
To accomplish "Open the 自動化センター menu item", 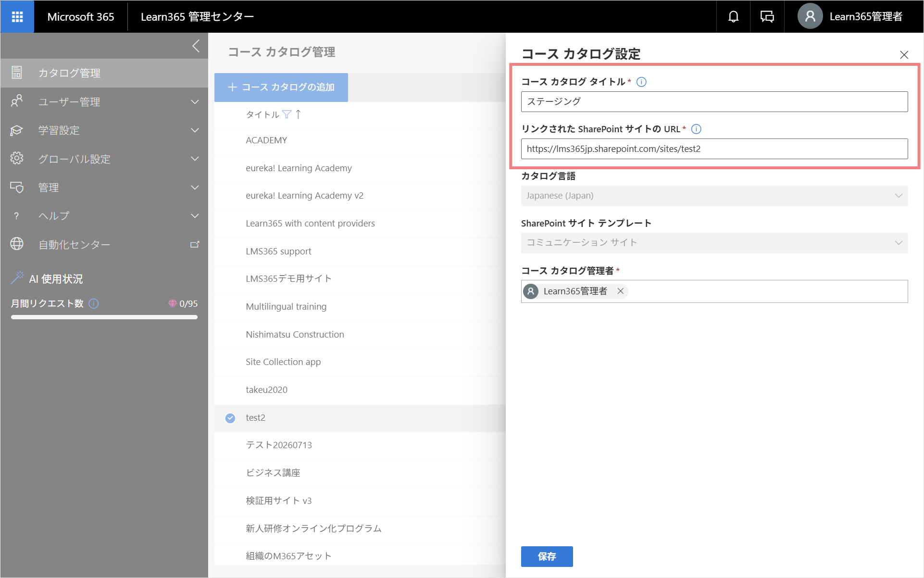I will [x=104, y=244].
